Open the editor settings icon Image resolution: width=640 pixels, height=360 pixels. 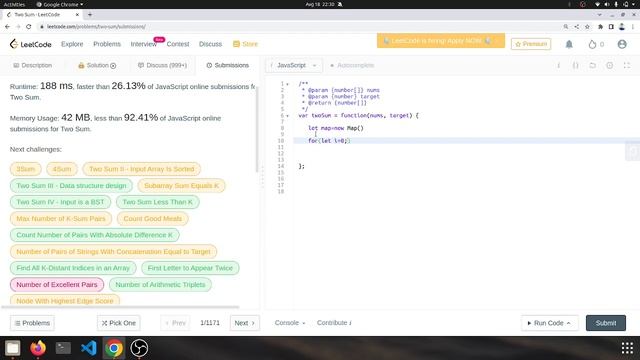coord(609,65)
